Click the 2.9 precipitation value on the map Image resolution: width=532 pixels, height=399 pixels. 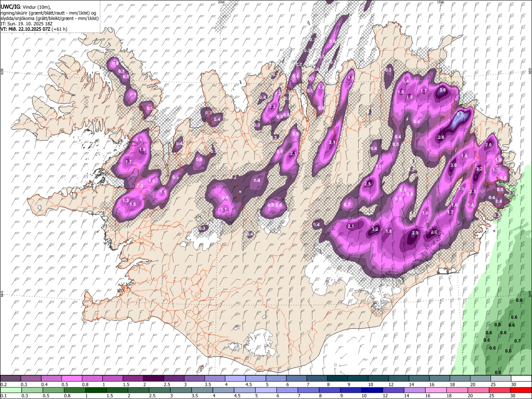(415, 233)
